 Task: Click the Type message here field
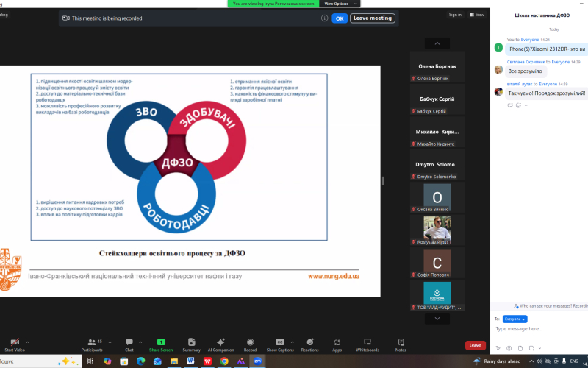[540, 329]
